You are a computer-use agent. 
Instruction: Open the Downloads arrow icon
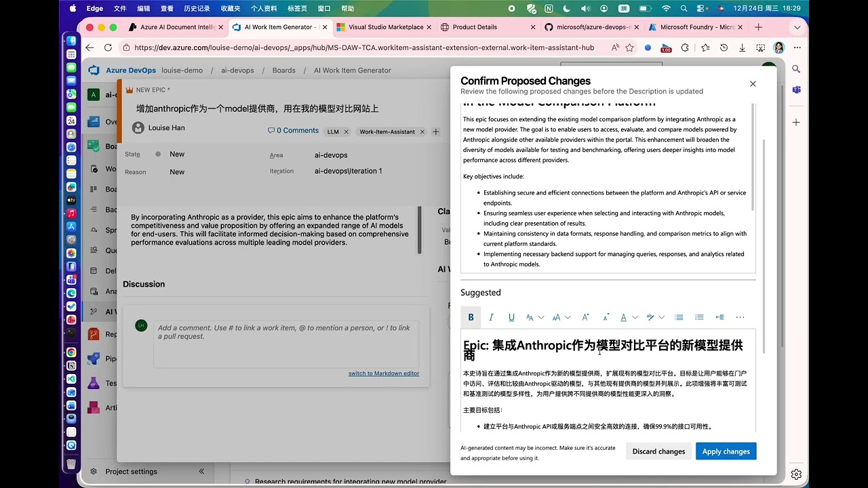coord(743,47)
